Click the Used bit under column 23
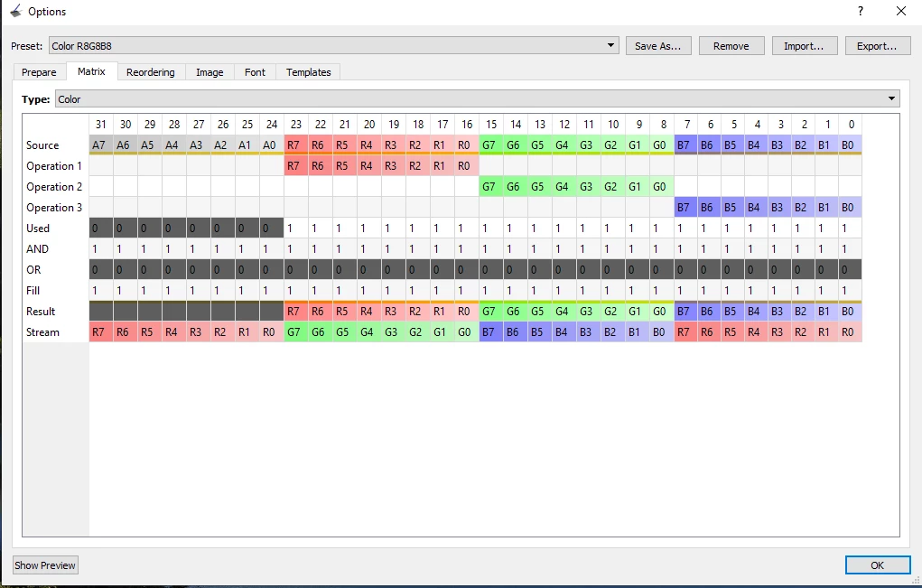 click(x=296, y=229)
